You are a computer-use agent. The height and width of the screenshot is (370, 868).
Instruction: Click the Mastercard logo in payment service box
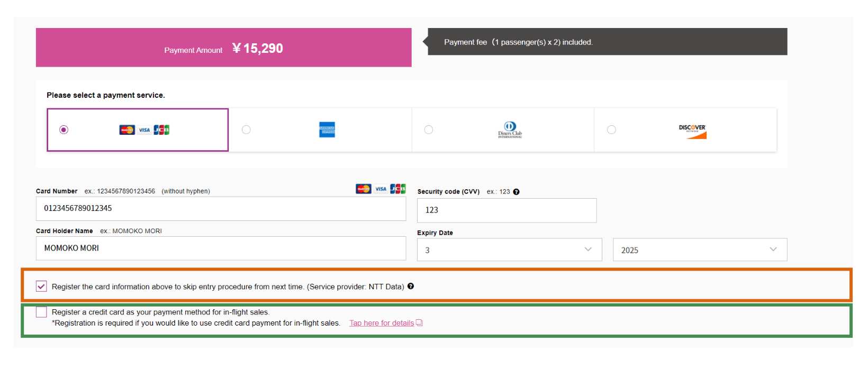coord(127,129)
